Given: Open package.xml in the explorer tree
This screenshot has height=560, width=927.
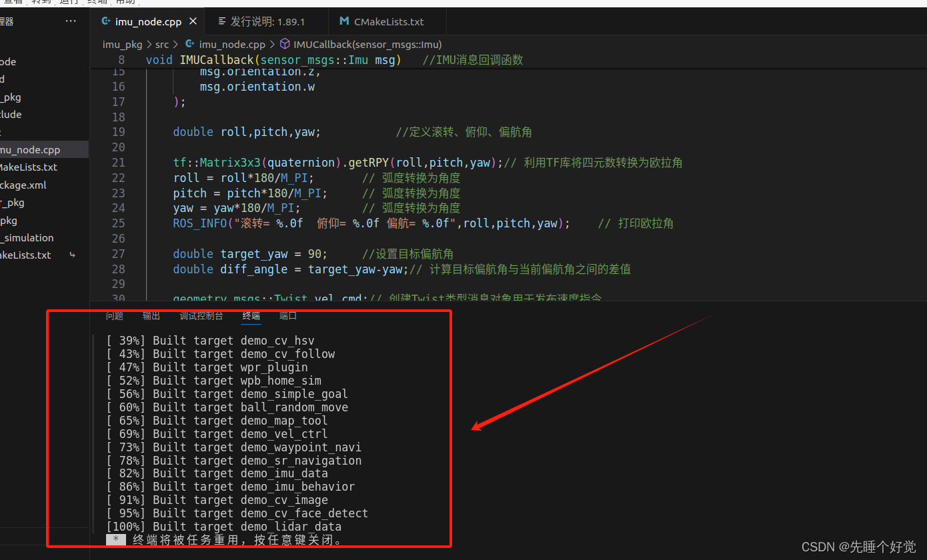Looking at the screenshot, I should pyautogui.click(x=23, y=185).
